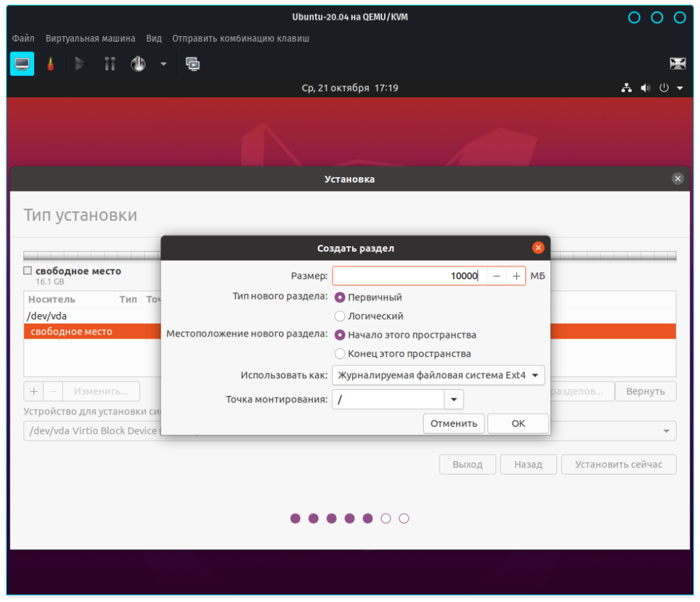Toggle fullscreen view icon
The height and width of the screenshot is (602, 700).
click(x=677, y=64)
